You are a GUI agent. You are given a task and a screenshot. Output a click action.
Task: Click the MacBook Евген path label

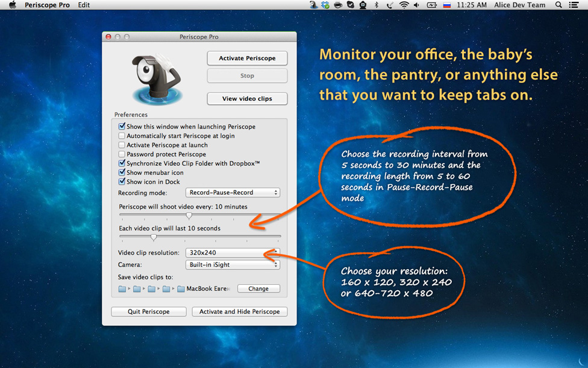click(208, 289)
